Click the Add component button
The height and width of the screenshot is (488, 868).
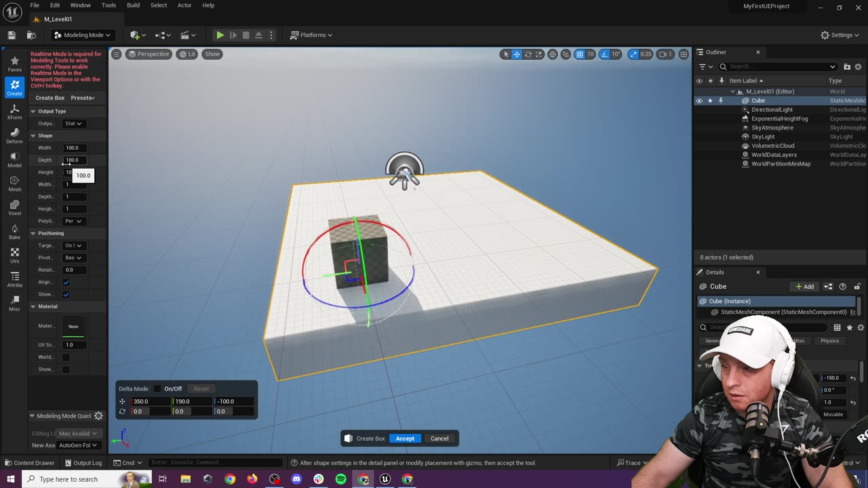pyautogui.click(x=805, y=287)
